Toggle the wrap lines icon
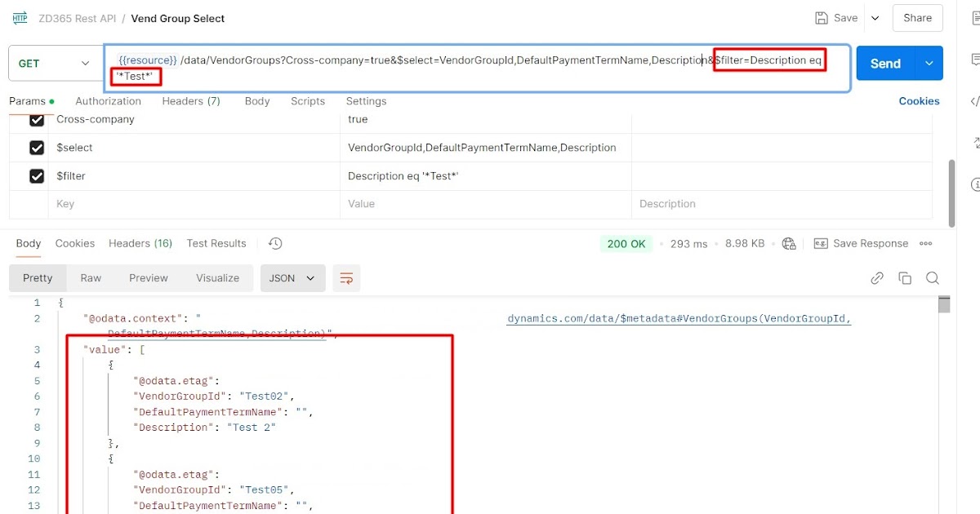The height and width of the screenshot is (514, 980). (346, 278)
